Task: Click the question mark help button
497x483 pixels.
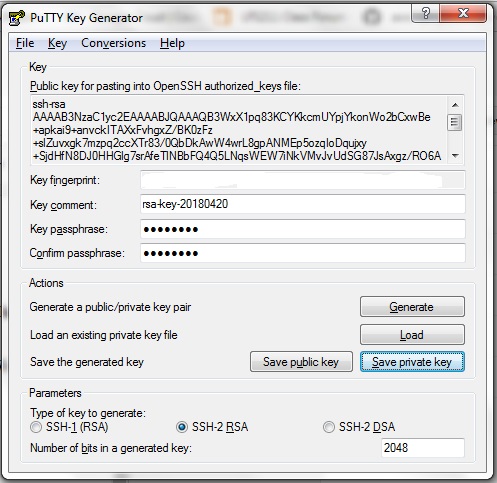Action: [x=426, y=13]
